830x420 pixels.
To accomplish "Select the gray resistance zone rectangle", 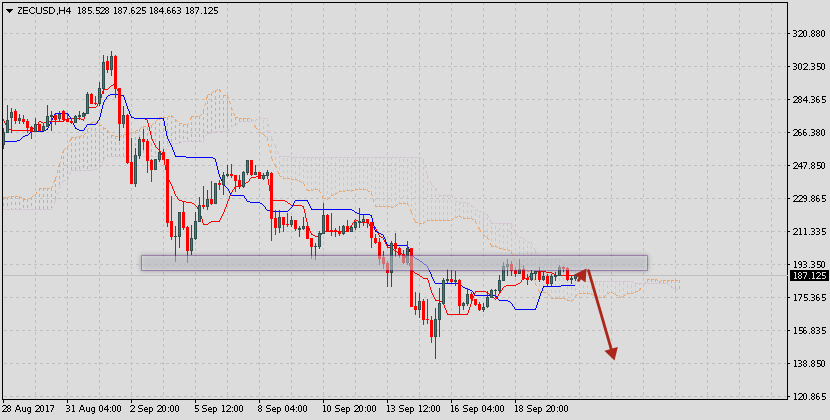I will (394, 262).
